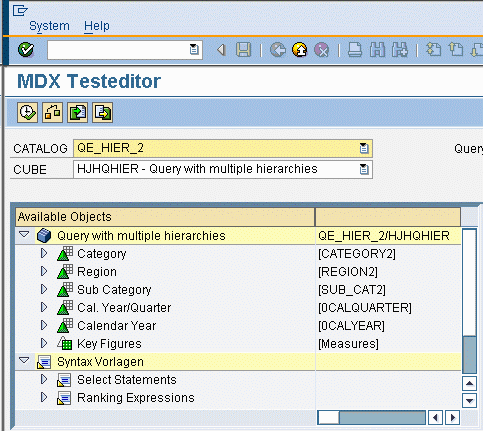The width and height of the screenshot is (483, 431).
Task: Select the Sub Category tree row label
Action: [114, 290]
